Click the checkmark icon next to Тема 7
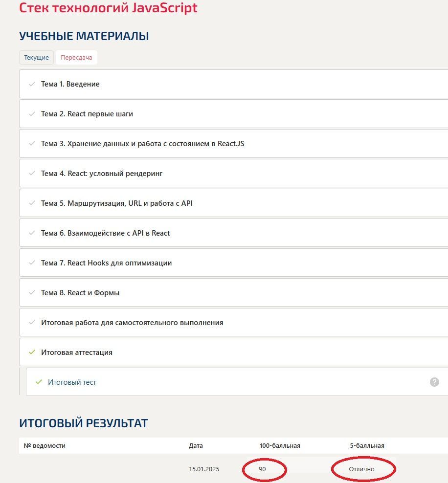The image size is (448, 483). click(32, 263)
